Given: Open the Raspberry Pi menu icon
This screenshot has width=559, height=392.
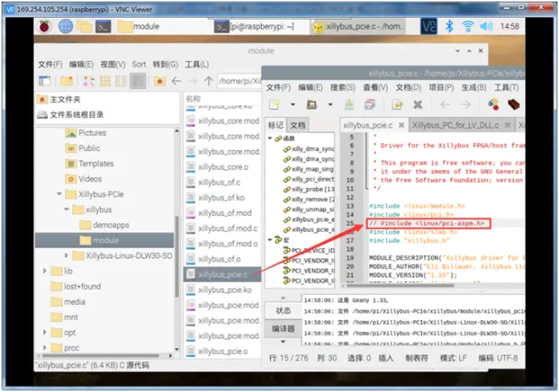Looking at the screenshot, I should 45,26.
